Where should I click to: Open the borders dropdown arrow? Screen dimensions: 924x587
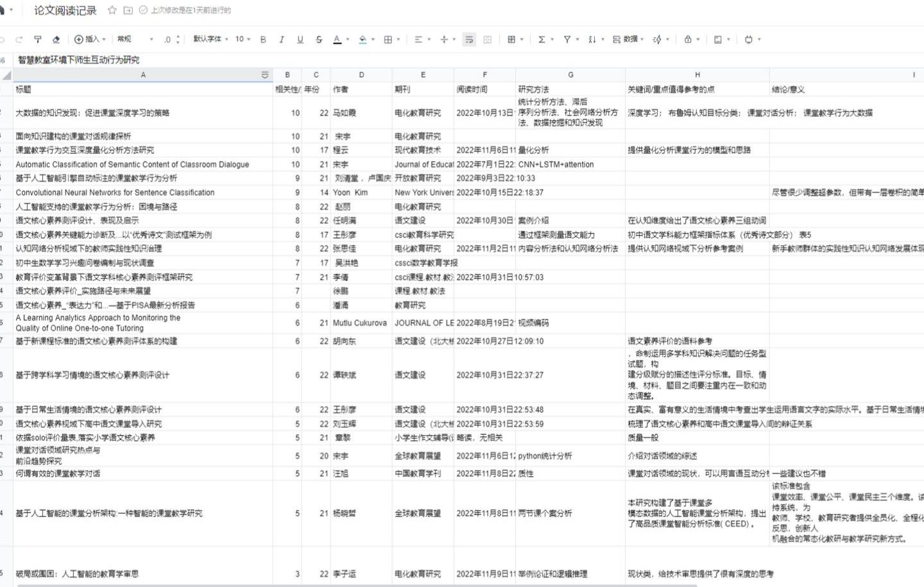pyautogui.click(x=398, y=39)
